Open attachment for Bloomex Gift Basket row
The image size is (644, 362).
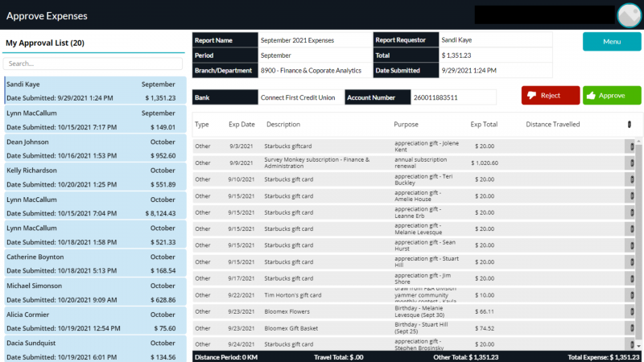[x=631, y=328]
